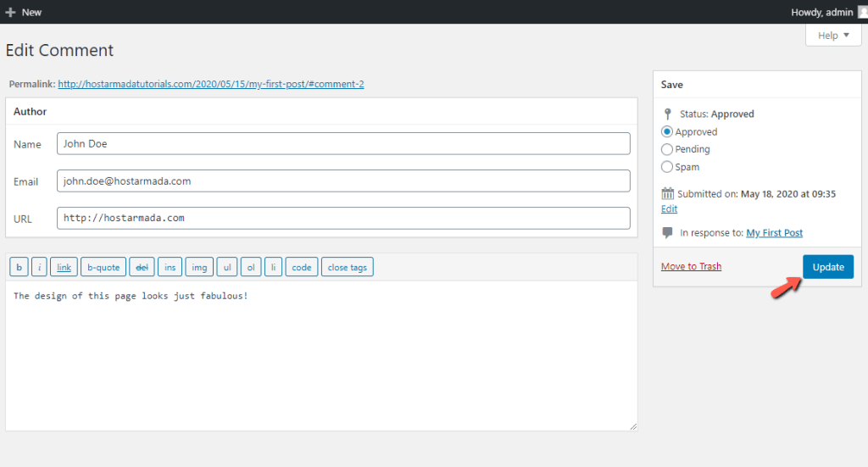The image size is (868, 467).
Task: Select the Pending status radio button
Action: 667,149
